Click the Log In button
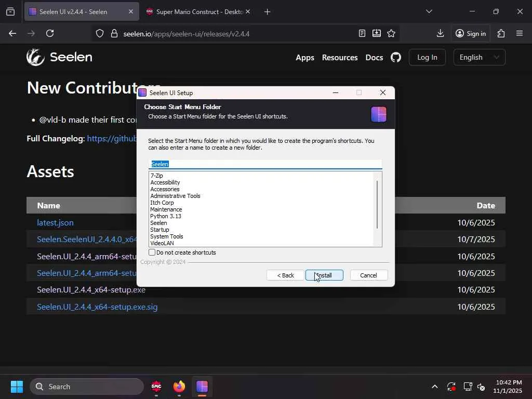This screenshot has width=532, height=399. click(427, 57)
